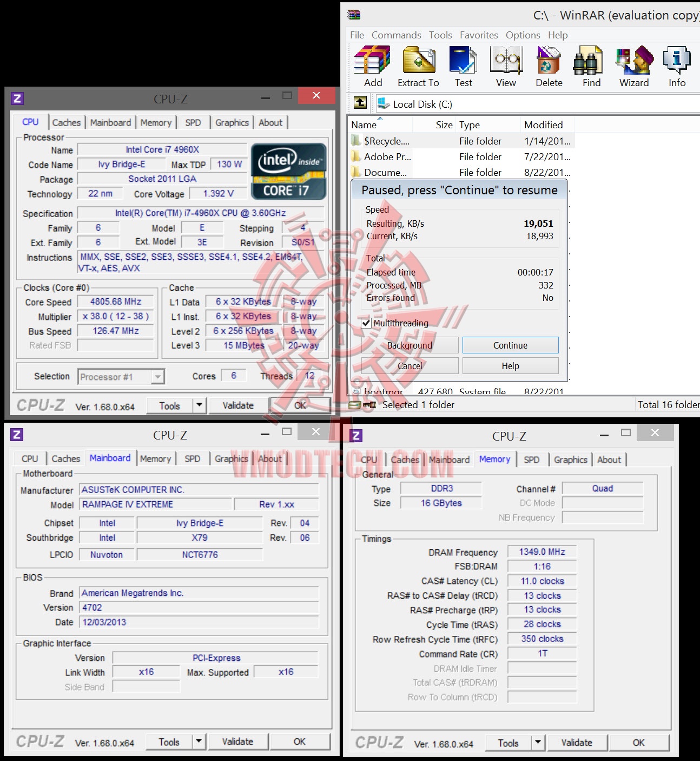
Task: Sort WinRAR file list by Name column
Action: click(x=380, y=125)
